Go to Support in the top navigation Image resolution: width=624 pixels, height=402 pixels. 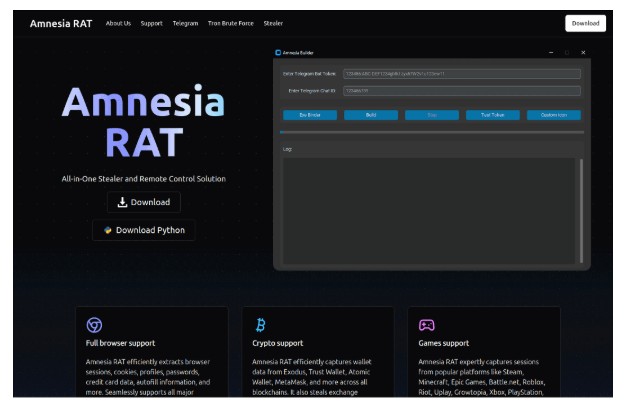[151, 23]
